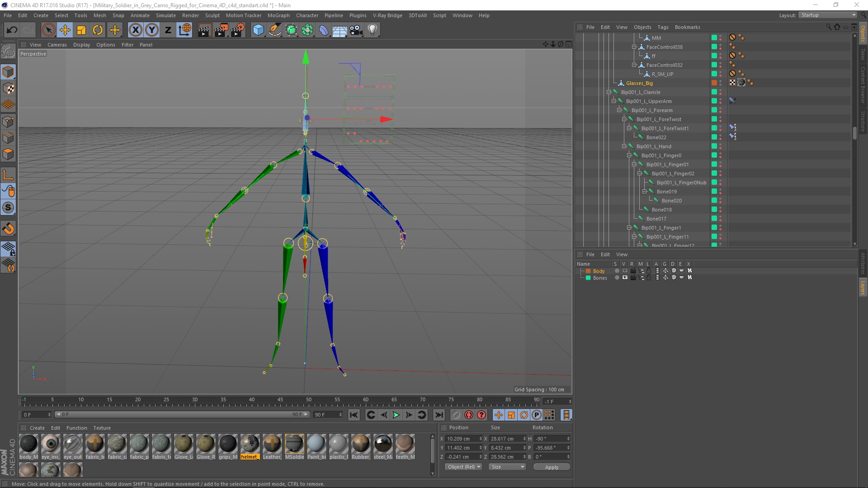Open the File menu
This screenshot has height=488, width=868.
point(8,15)
